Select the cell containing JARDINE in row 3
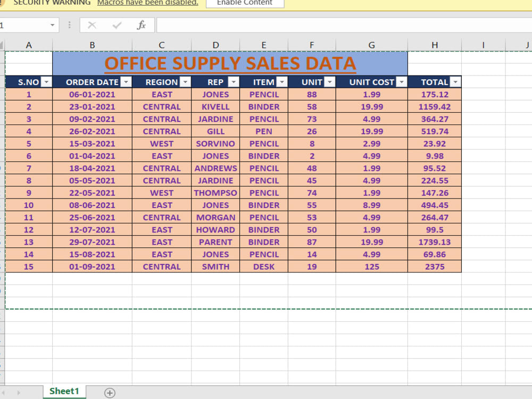Screen dimensions: 532x399 point(215,119)
